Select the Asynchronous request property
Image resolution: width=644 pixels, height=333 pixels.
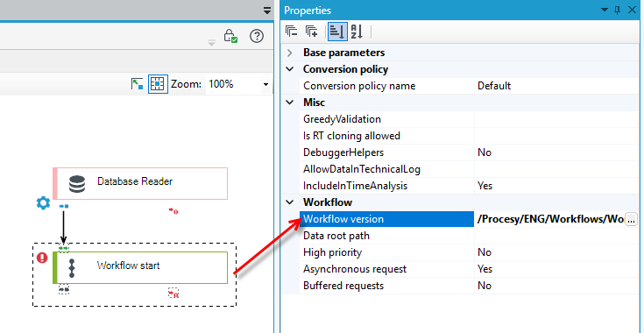[387, 269]
